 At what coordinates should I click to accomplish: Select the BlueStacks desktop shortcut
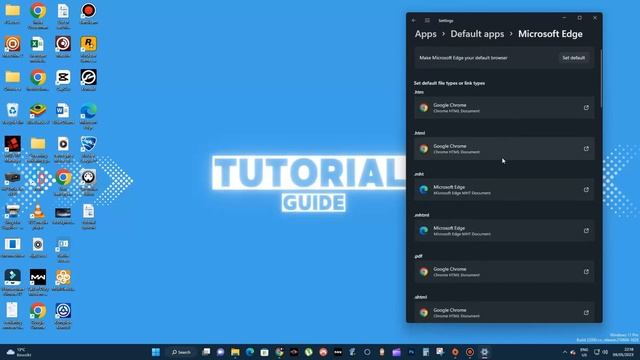(38, 114)
